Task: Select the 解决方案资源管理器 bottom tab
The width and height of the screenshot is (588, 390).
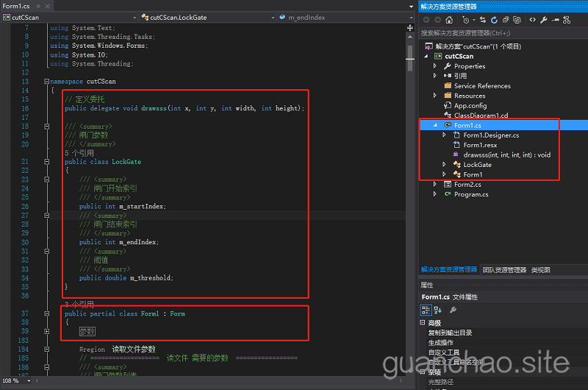Action: (x=448, y=269)
